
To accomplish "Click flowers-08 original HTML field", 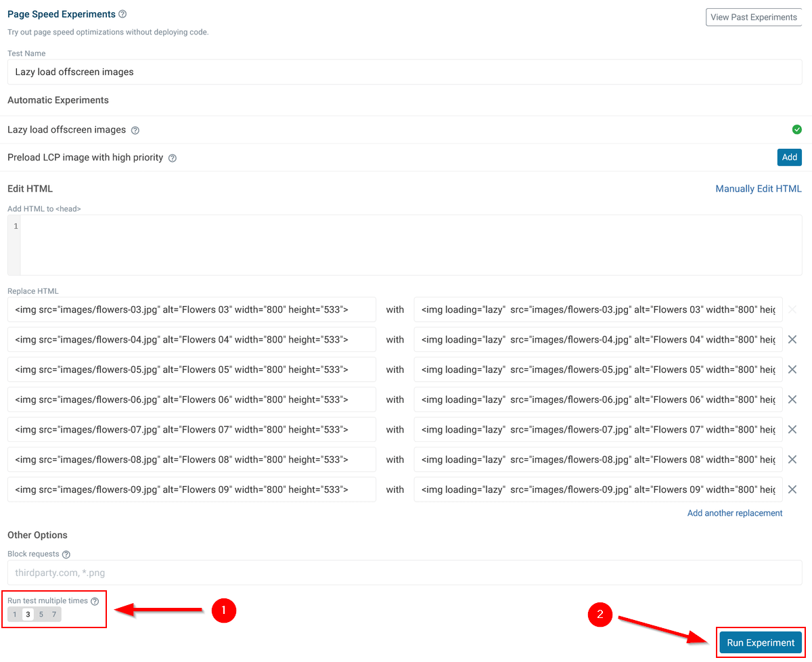I will pyautogui.click(x=191, y=460).
